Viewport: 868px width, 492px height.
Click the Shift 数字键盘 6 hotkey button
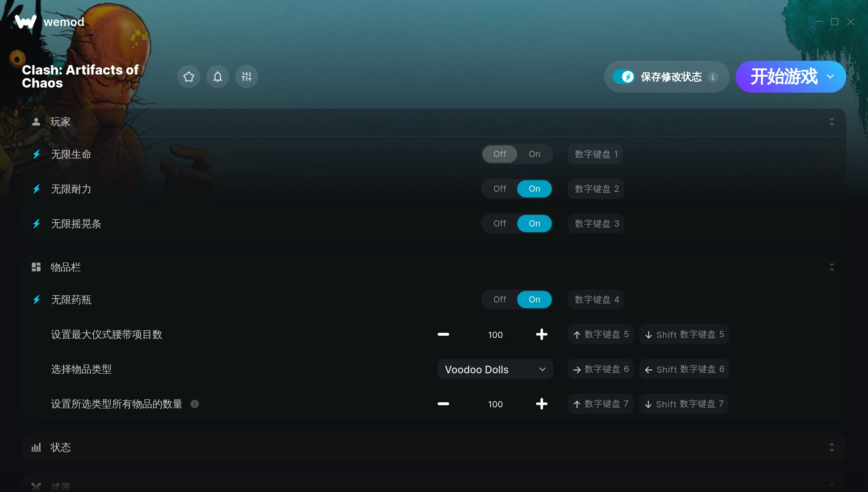[684, 369]
